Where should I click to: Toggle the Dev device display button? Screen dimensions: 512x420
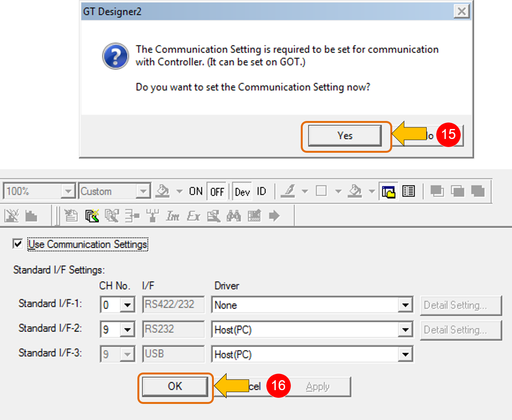(242, 191)
